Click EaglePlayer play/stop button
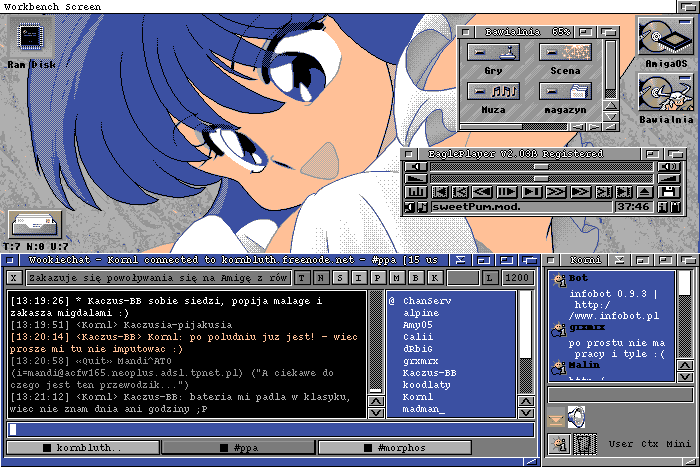This screenshot has width=700, height=467. click(532, 192)
